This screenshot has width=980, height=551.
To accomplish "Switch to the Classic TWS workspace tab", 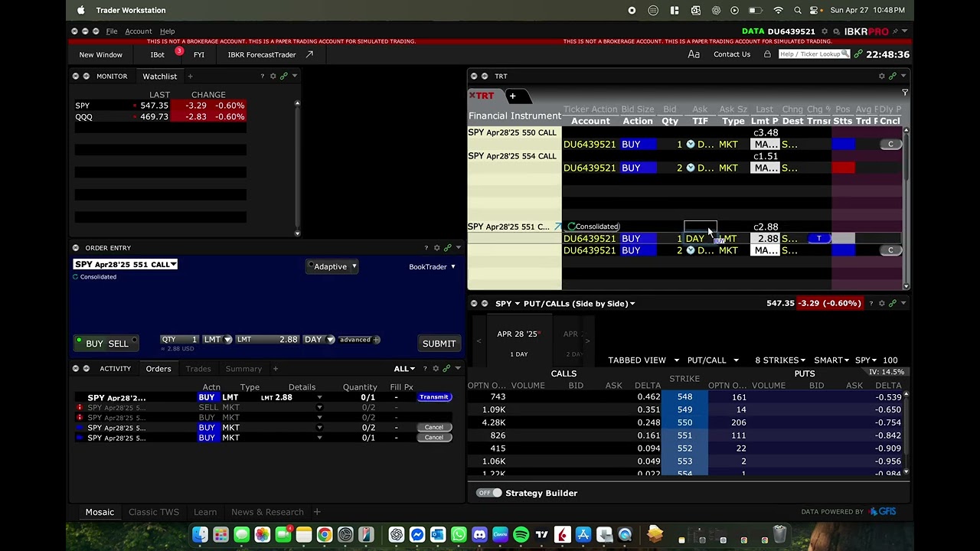I will tap(153, 512).
